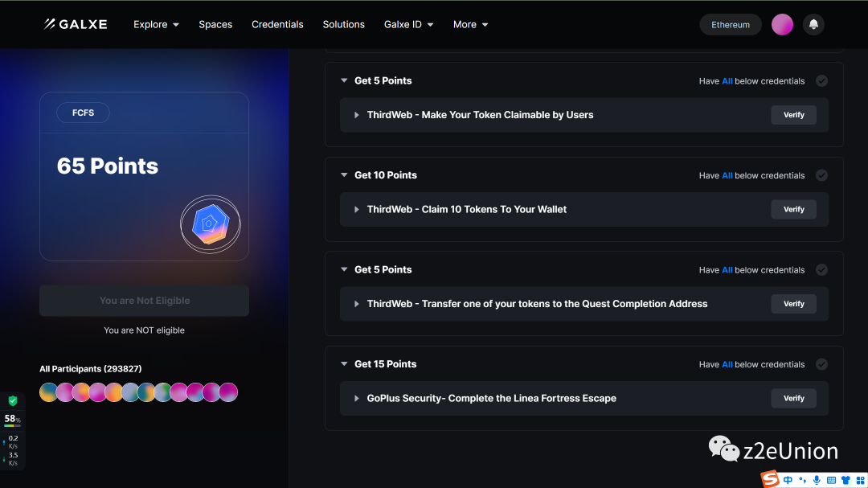Open the Explore dropdown menu
868x488 pixels.
coord(156,25)
